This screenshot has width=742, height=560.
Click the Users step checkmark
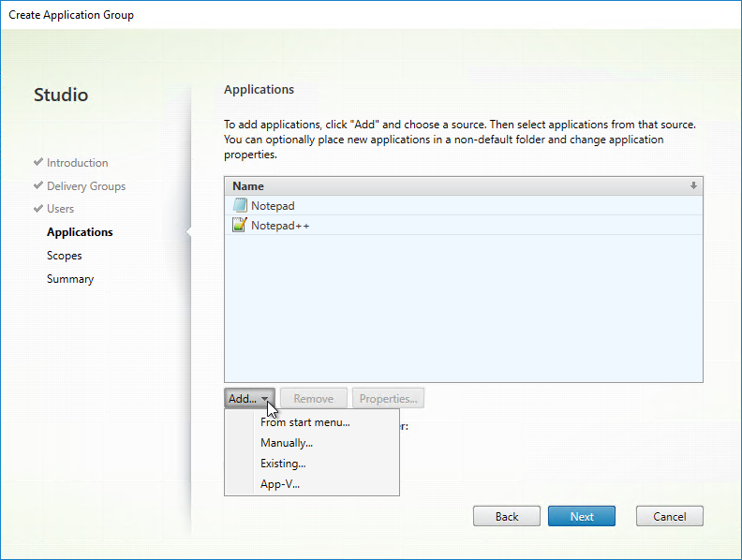click(38, 209)
